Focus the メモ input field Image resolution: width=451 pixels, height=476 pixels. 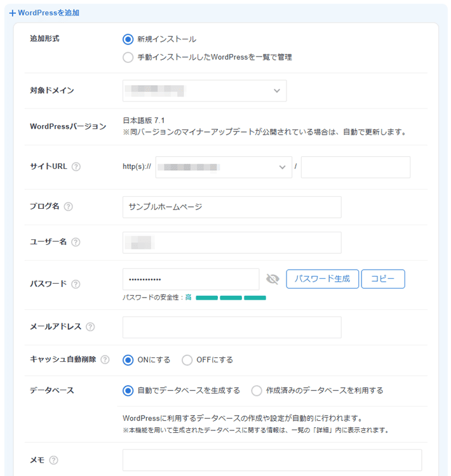[x=273, y=460]
